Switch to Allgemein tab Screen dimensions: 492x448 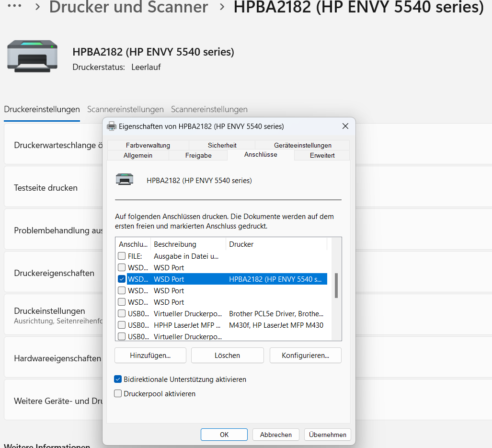click(138, 155)
